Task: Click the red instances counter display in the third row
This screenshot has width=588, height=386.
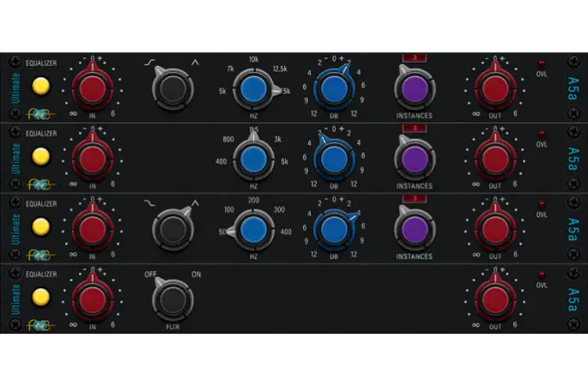Action: 415,200
